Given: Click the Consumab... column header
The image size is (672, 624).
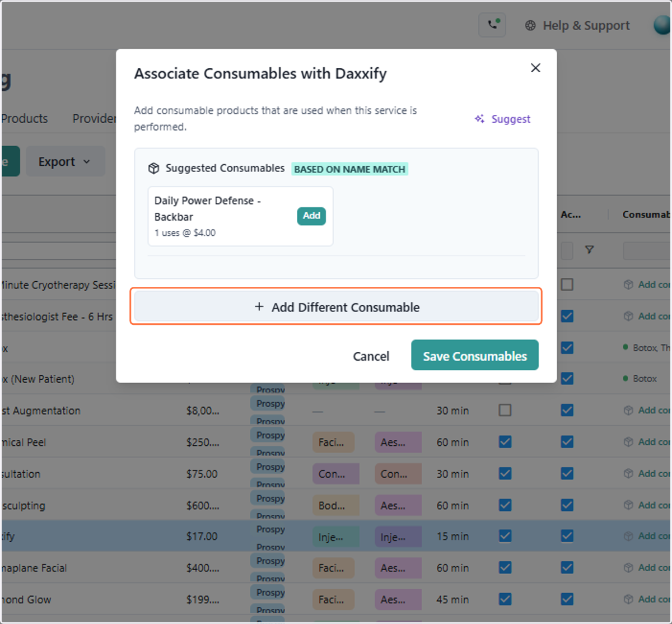Looking at the screenshot, I should point(647,215).
